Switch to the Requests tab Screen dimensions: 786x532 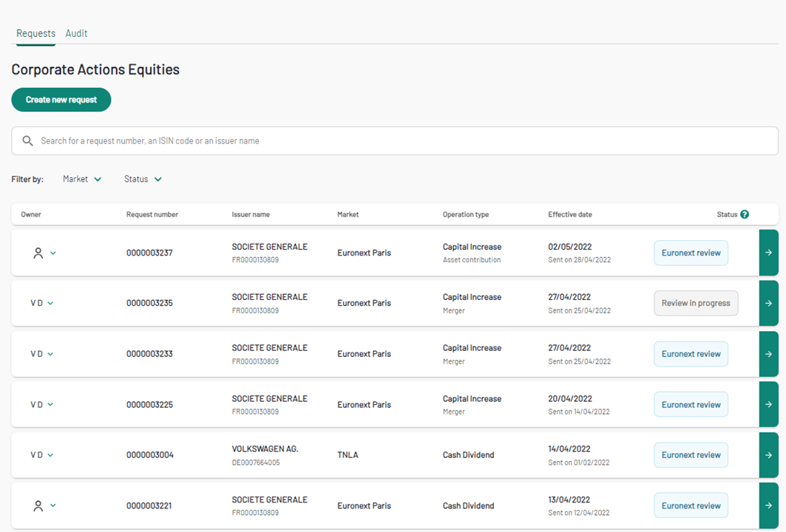tap(35, 33)
